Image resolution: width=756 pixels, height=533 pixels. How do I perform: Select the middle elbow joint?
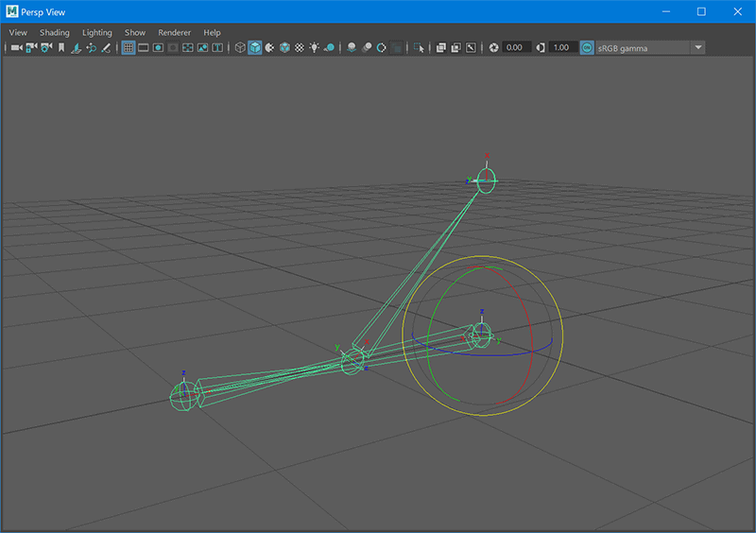pyautogui.click(x=352, y=362)
